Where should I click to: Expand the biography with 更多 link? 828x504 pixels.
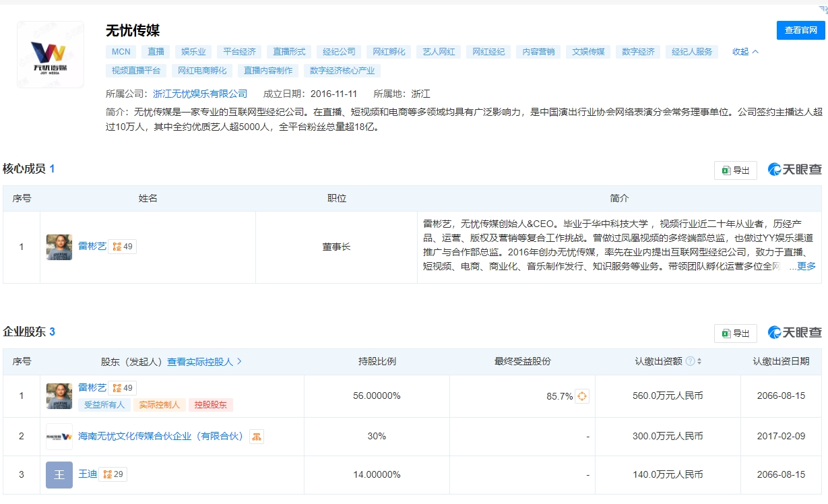pyautogui.click(x=806, y=266)
